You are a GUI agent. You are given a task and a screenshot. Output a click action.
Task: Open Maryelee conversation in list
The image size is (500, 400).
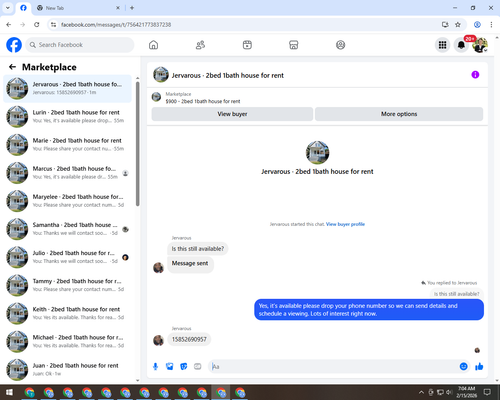(67, 201)
